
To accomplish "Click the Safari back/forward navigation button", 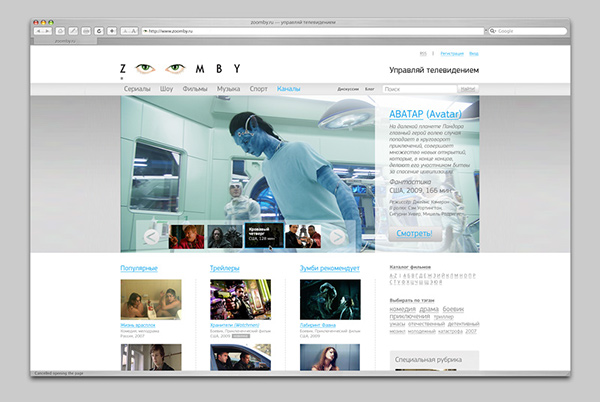I will 42,31.
